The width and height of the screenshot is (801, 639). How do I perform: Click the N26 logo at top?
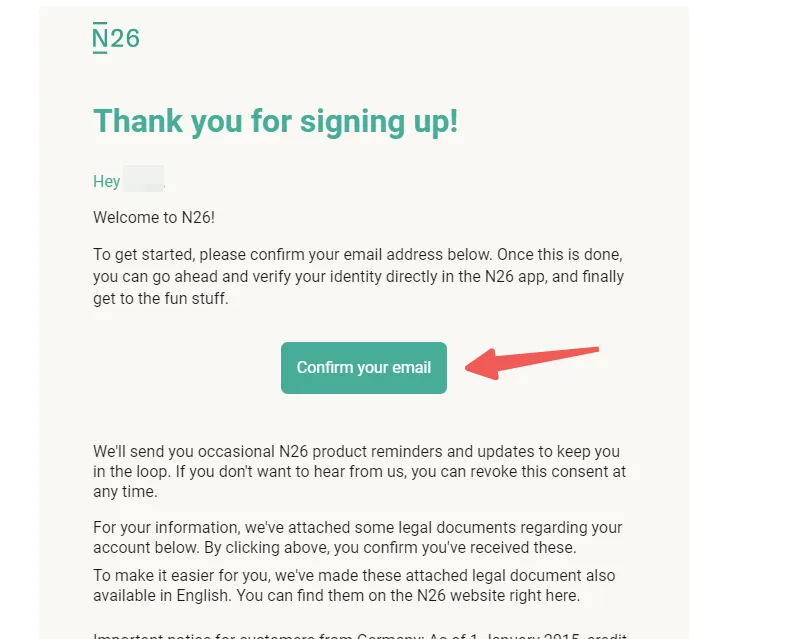[116, 38]
